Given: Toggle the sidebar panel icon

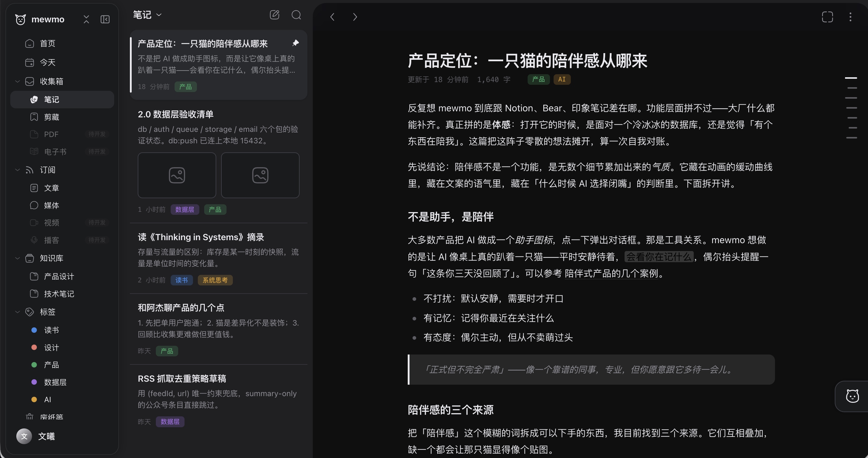Looking at the screenshot, I should tap(105, 20).
